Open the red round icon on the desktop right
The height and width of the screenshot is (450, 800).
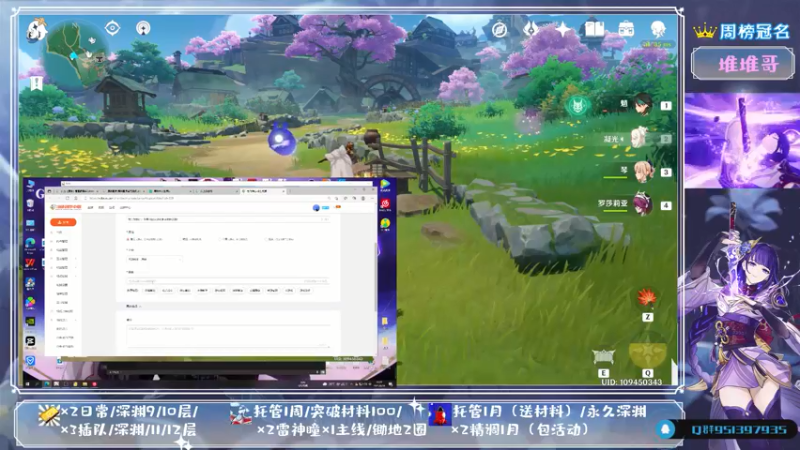(385, 205)
